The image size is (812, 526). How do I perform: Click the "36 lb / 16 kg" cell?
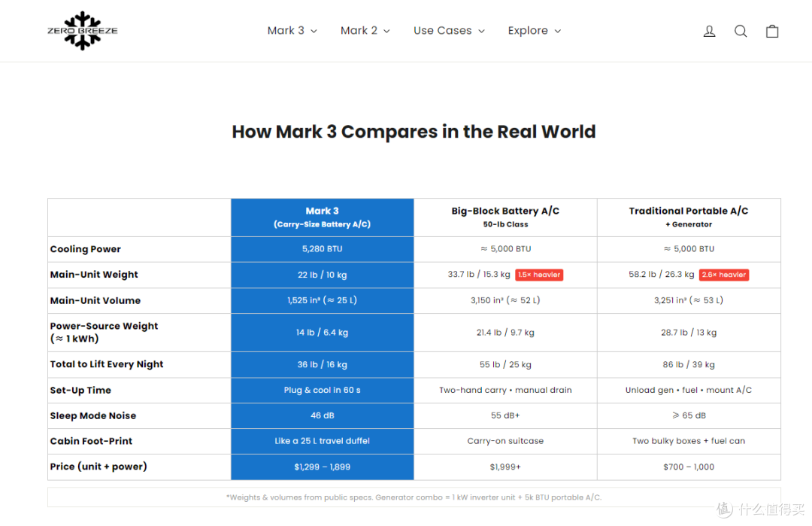point(322,365)
